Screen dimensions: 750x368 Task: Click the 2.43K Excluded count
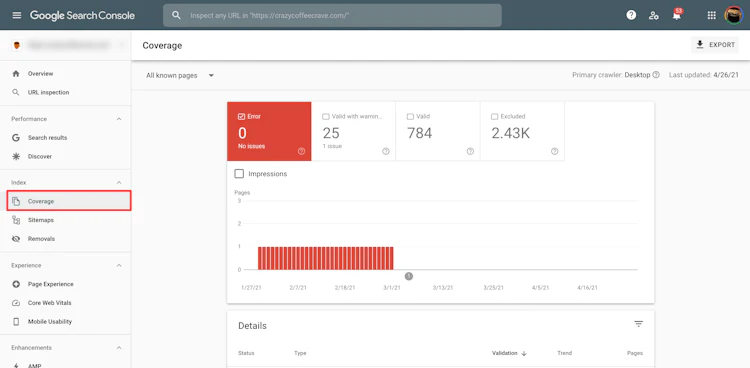tap(510, 134)
